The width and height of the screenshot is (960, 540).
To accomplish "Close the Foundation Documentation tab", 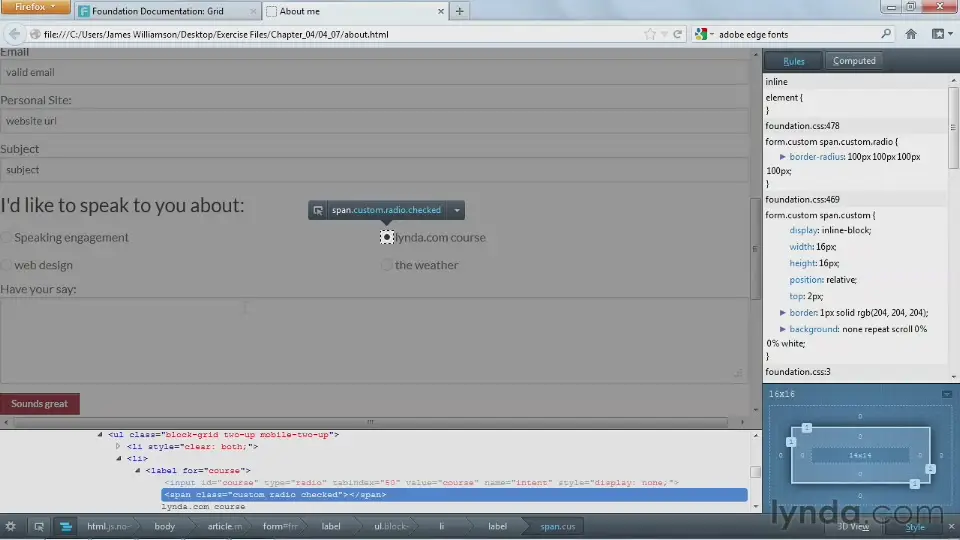I will 253,11.
